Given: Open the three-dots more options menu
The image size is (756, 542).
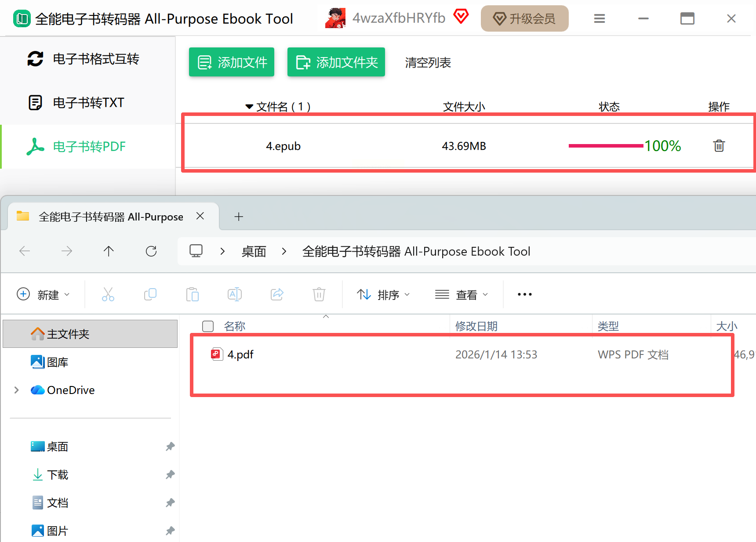Looking at the screenshot, I should click(x=525, y=294).
